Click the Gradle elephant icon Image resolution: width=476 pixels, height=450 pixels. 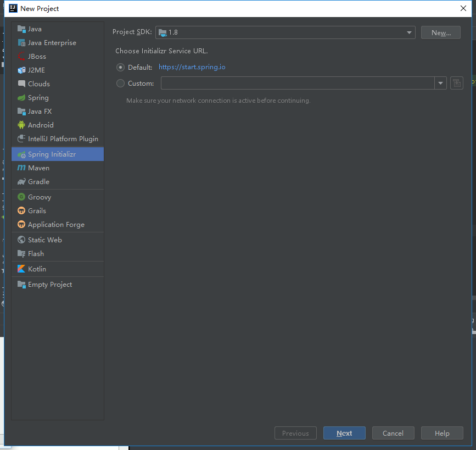click(21, 182)
